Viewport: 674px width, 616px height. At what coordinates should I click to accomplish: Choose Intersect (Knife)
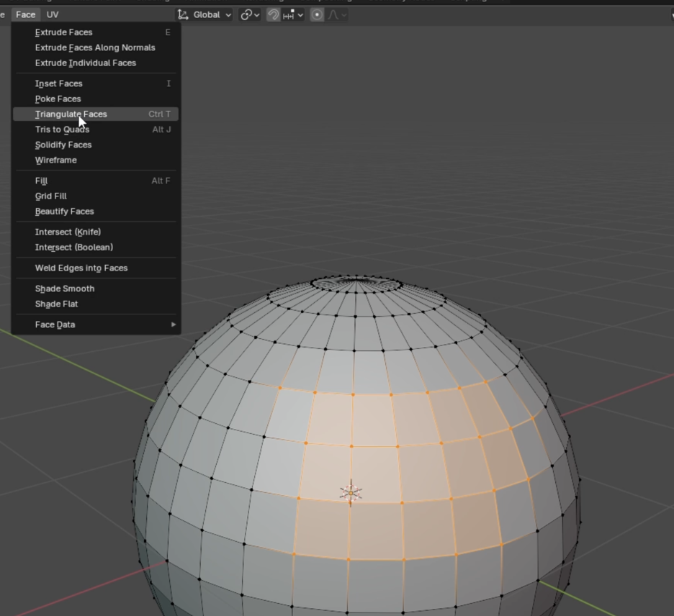tap(96, 232)
